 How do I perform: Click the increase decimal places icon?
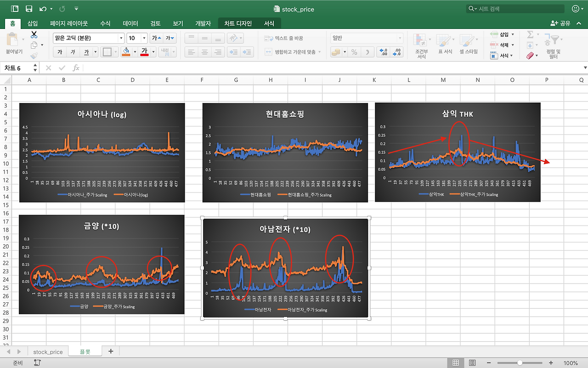[382, 51]
